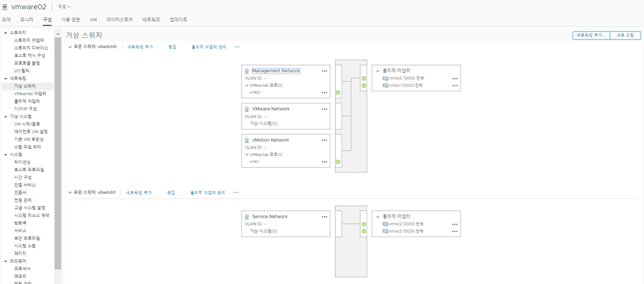Click vSwitch0 편집 link
The image size is (644, 284).
172,47
